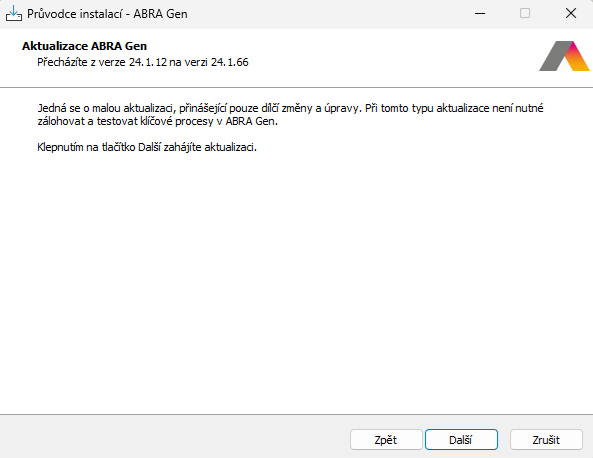Start the update with the Další button

461,439
